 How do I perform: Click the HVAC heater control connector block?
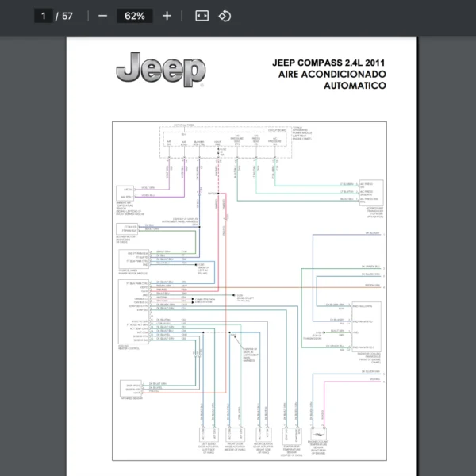pyautogui.click(x=128, y=312)
